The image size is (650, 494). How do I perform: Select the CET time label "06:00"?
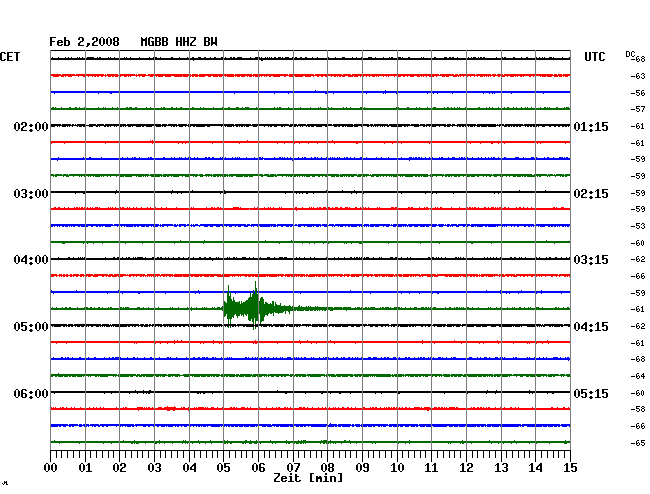click(x=31, y=393)
